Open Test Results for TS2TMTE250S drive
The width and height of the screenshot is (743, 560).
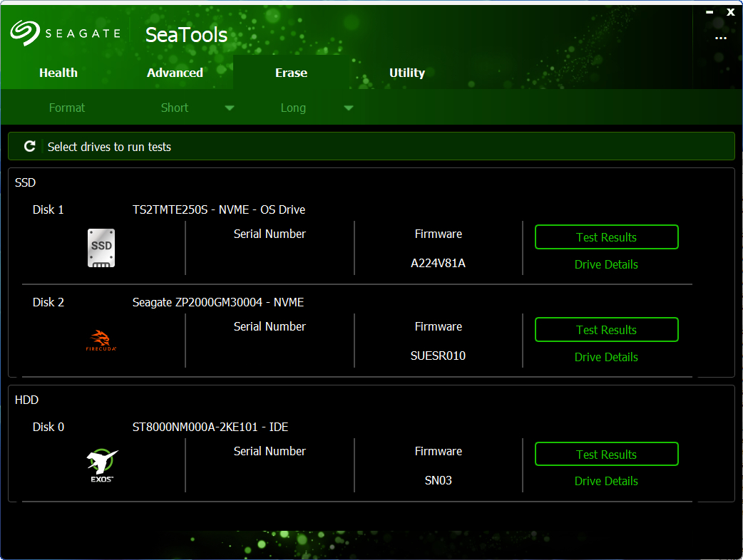(607, 237)
